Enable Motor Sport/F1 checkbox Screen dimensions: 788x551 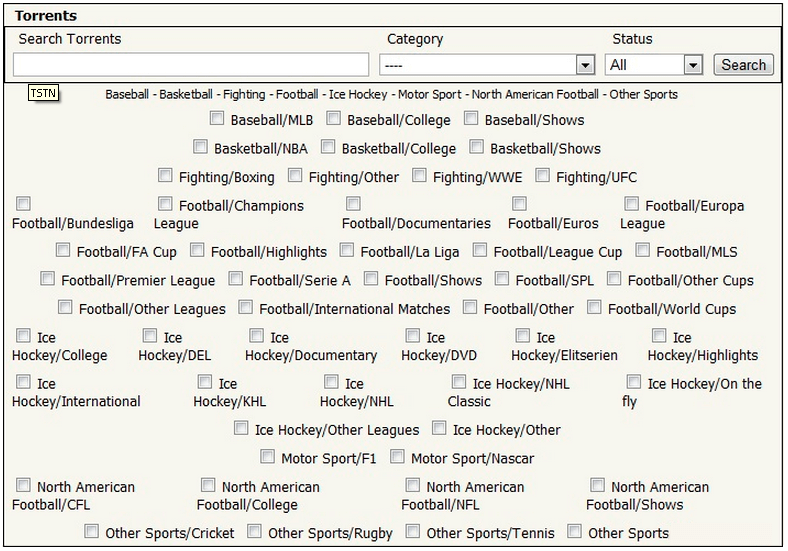(267, 456)
